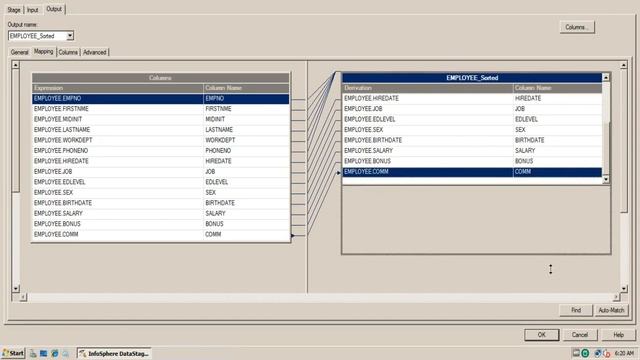Select the Output tab
The image size is (640, 360).
point(54,9)
